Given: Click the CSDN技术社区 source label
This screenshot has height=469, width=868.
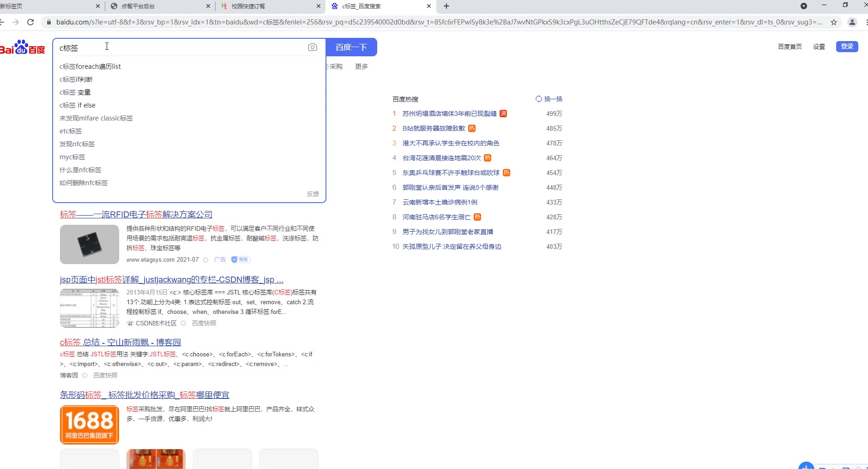Looking at the screenshot, I should (156, 323).
